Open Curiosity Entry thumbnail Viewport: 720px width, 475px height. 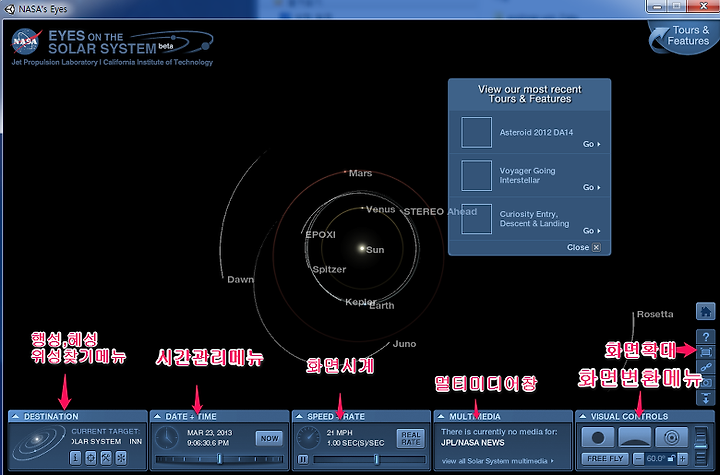click(476, 219)
